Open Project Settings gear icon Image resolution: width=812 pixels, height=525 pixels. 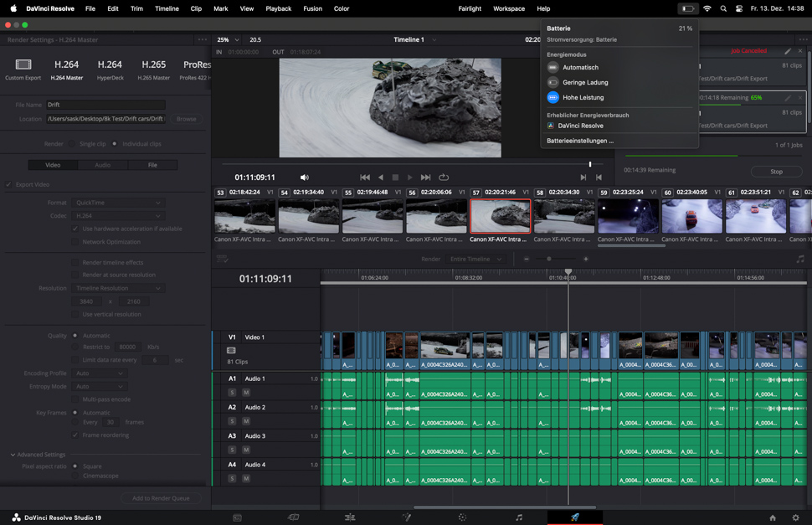pos(796,517)
